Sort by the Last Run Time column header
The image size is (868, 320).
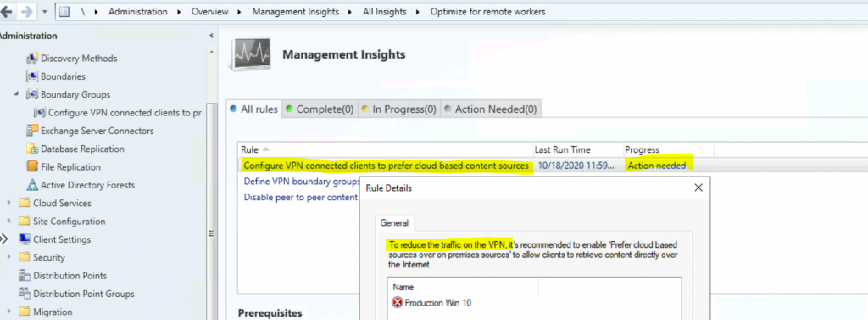577,149
